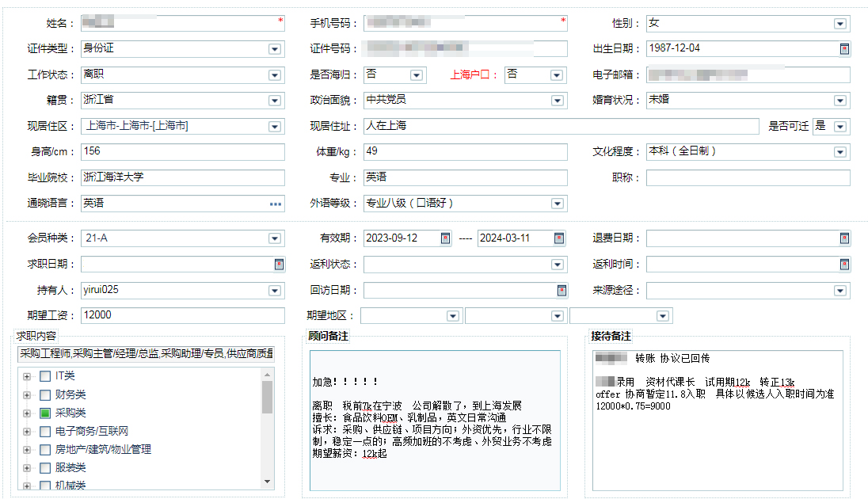Check the 房地产/建筑/物业管理 checkbox
The image size is (868, 499).
coord(45,450)
